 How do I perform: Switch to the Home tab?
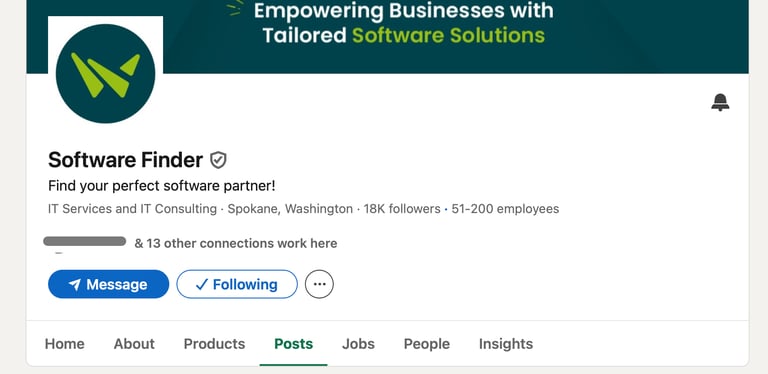click(65, 344)
